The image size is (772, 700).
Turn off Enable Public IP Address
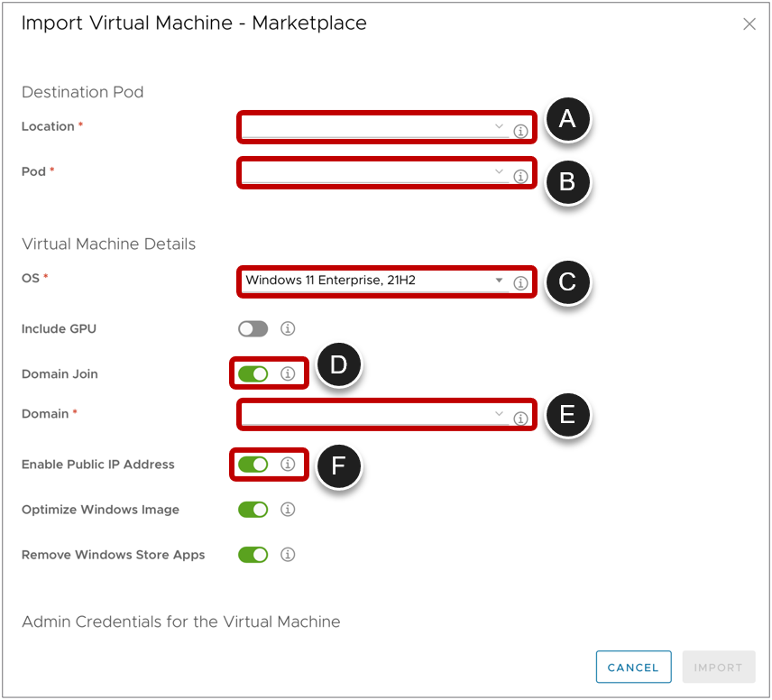coord(252,465)
